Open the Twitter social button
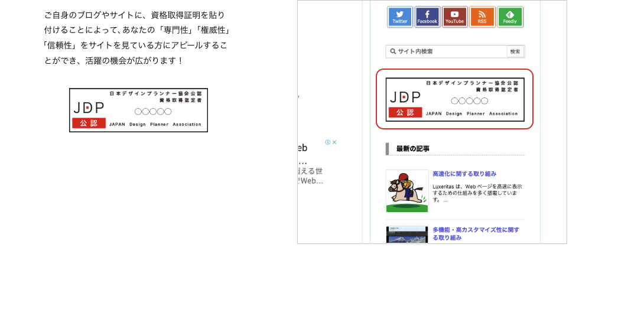 pos(399,17)
